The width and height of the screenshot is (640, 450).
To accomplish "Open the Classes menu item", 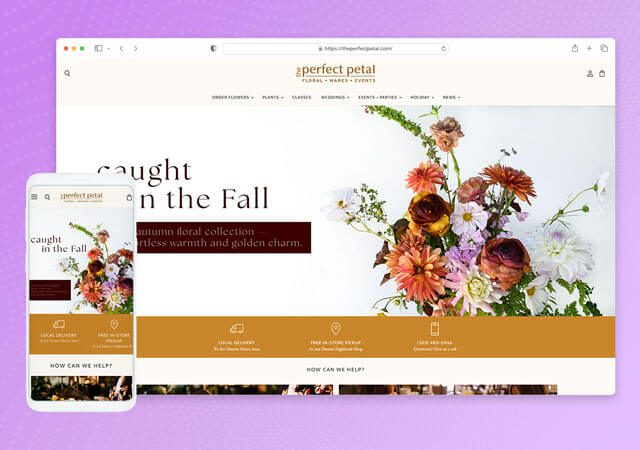I will 301,97.
